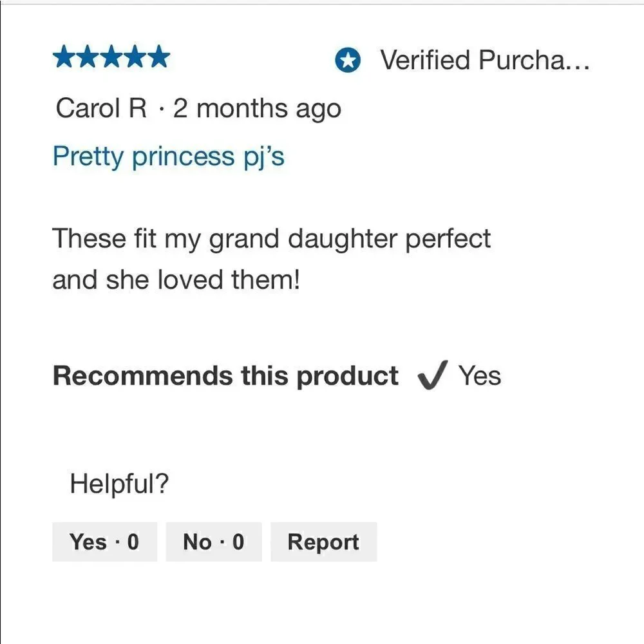Click the line "and she loved them!"
The height and width of the screenshot is (644, 644).
click(x=176, y=279)
